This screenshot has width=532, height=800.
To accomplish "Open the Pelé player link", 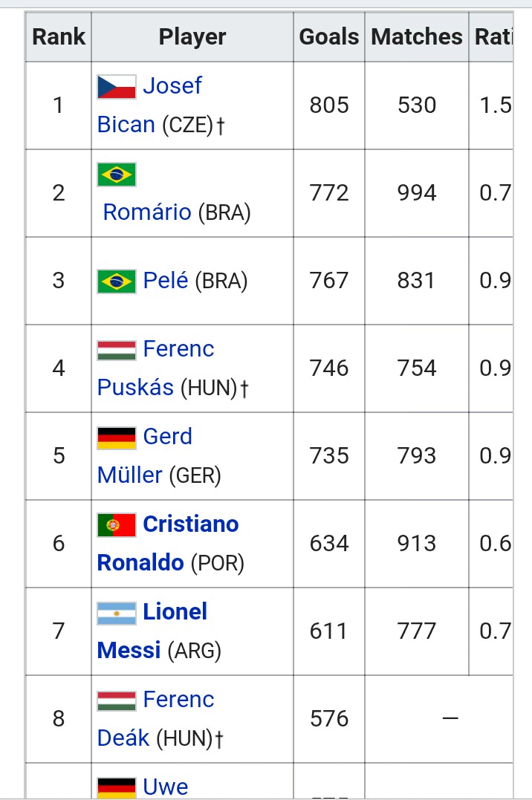I will coord(166,281).
